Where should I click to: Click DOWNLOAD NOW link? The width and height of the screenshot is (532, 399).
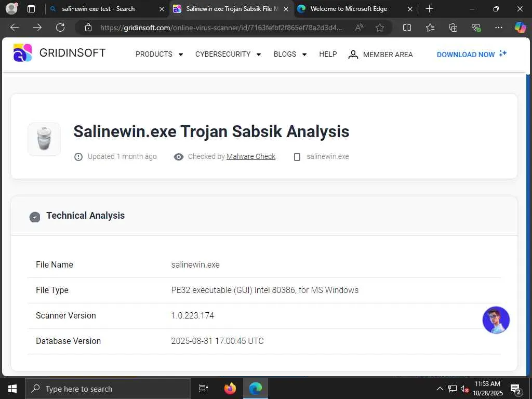click(x=472, y=54)
